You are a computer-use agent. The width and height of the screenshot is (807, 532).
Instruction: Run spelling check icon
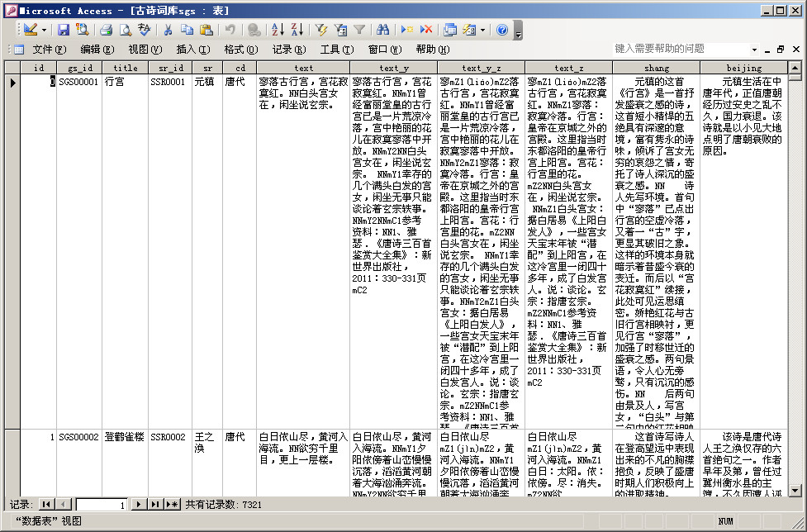click(144, 30)
